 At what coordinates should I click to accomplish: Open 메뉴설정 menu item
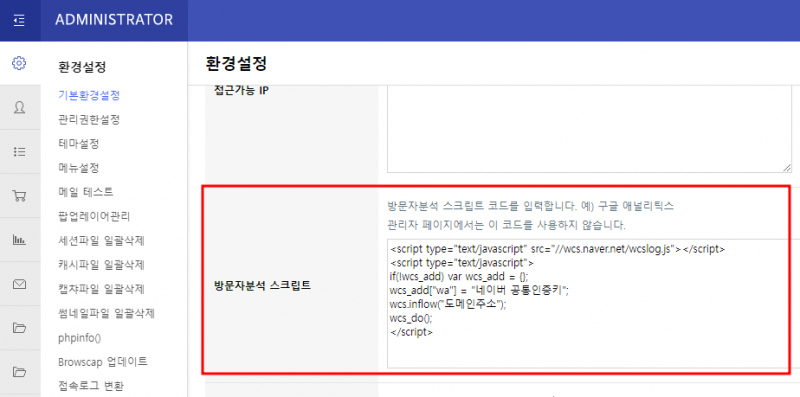tap(79, 168)
